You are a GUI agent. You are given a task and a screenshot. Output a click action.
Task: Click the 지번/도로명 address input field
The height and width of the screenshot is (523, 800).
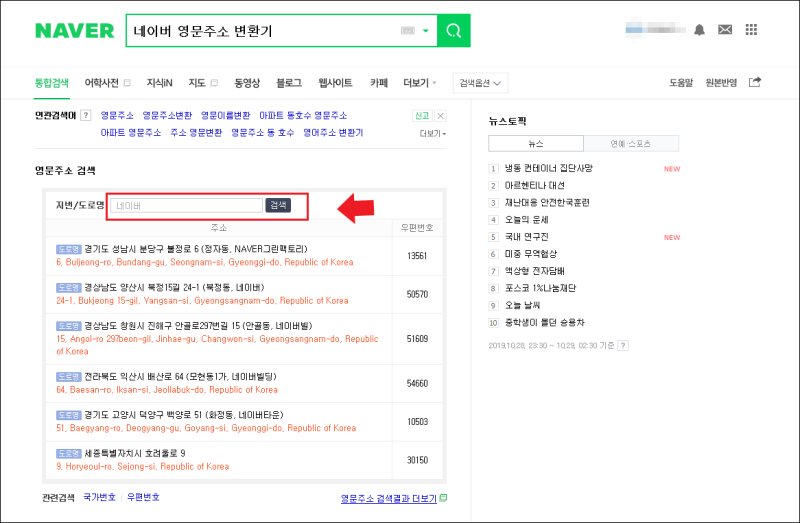tap(186, 206)
